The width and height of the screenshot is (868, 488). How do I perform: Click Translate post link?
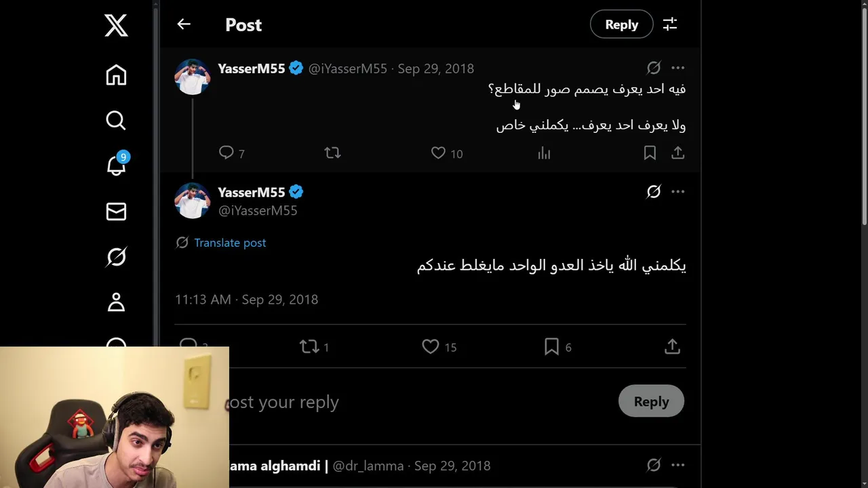click(230, 243)
